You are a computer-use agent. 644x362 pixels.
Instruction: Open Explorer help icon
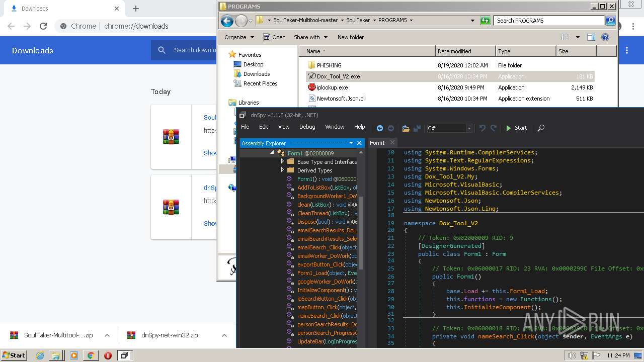(605, 37)
